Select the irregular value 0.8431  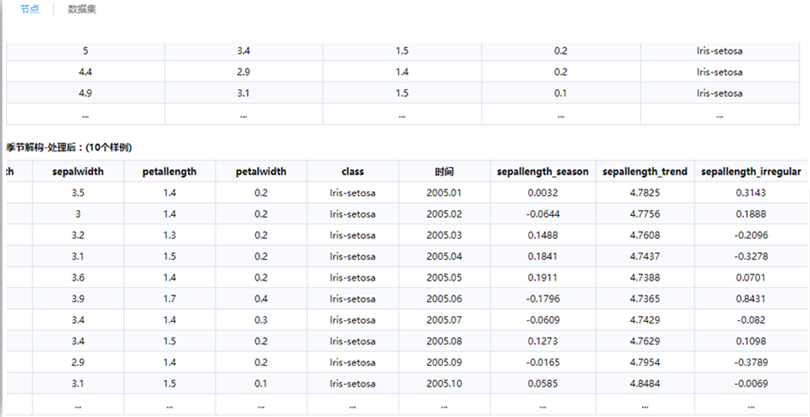tap(750, 299)
